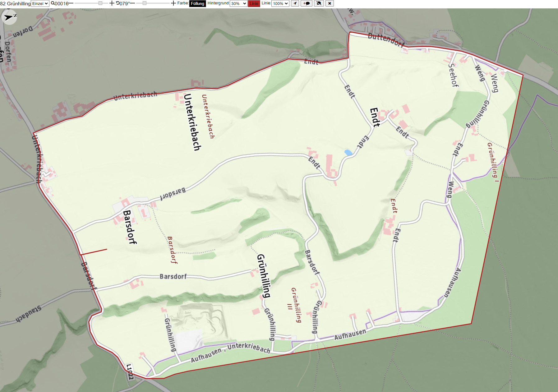The image size is (558, 392).
Task: Open the Hintergrund 30% dropdown
Action: 238,3
